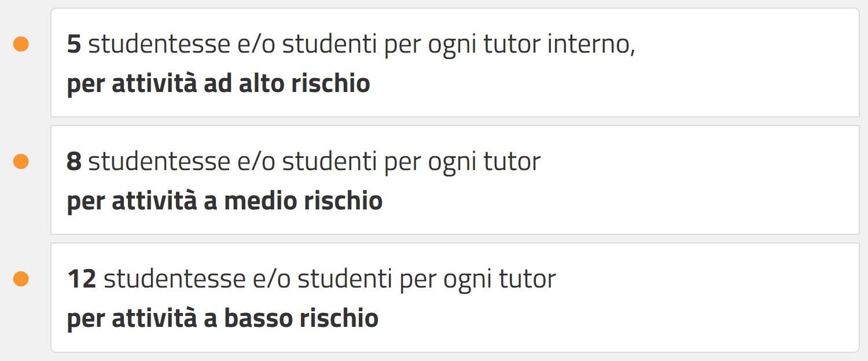Viewport: 868px width, 361px height.
Task: Click the orange bullet beside the 5 students card
Action: tap(21, 45)
